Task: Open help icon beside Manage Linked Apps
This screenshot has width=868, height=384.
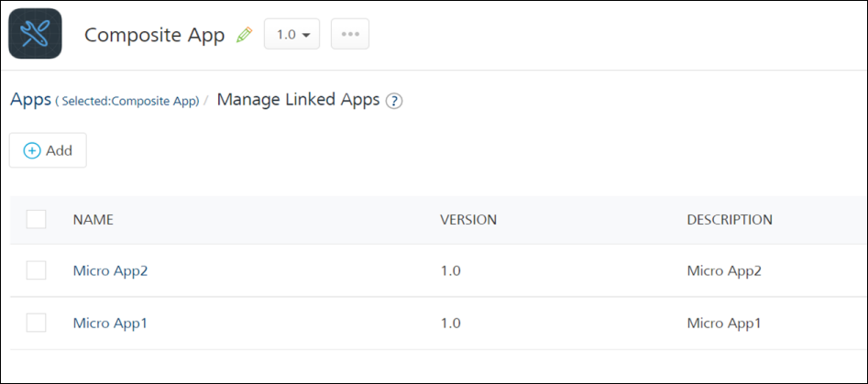Action: click(x=394, y=102)
